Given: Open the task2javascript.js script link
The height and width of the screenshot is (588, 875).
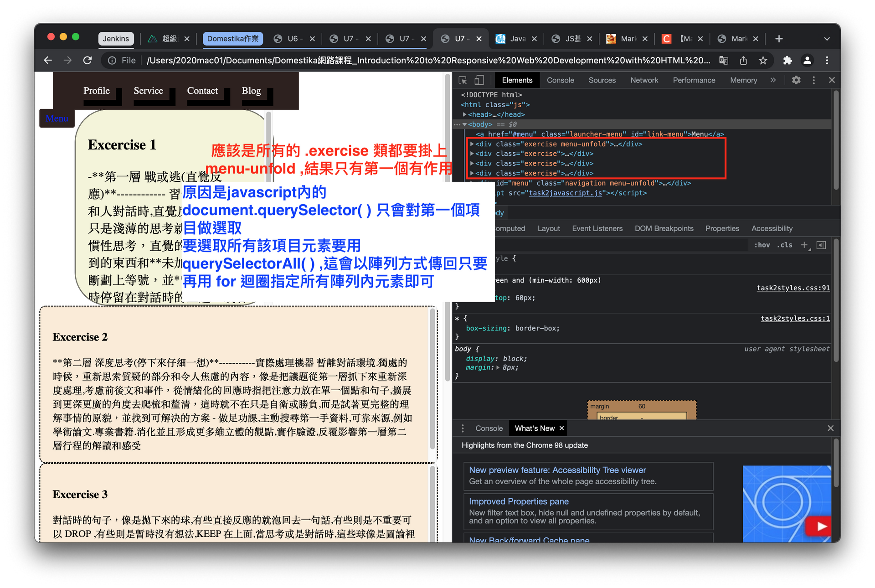Looking at the screenshot, I should click(x=565, y=193).
